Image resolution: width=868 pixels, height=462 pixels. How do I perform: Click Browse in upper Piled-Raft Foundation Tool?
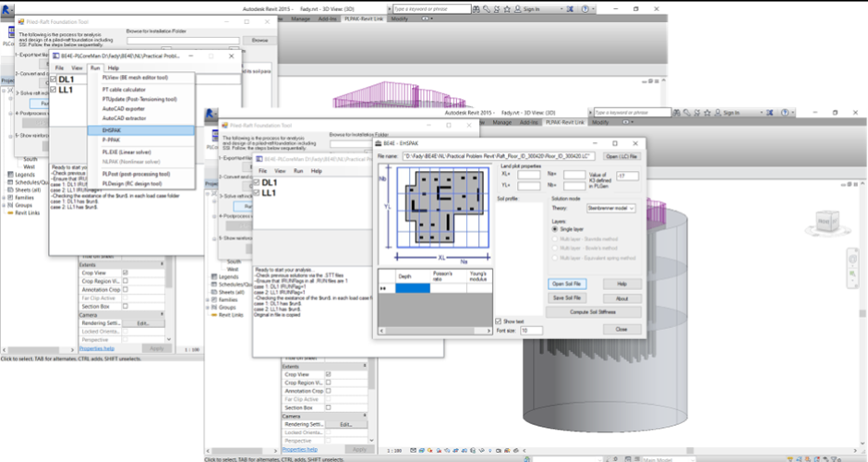pyautogui.click(x=259, y=41)
